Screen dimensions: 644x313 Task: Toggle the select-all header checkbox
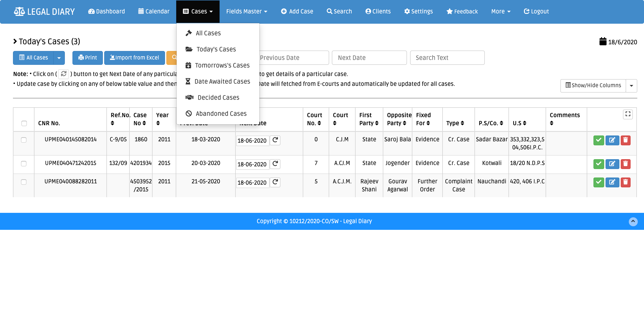[24, 123]
